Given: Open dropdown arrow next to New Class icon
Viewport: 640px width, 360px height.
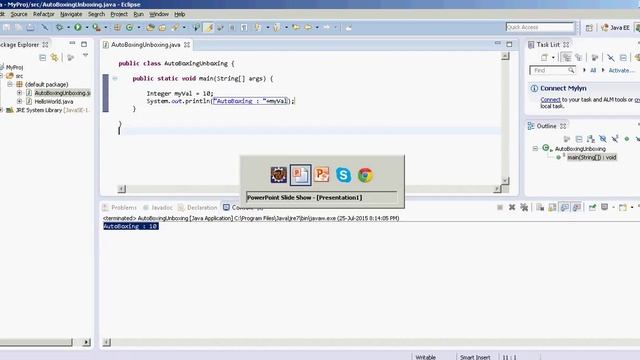Looking at the screenshot, I should pos(139,27).
